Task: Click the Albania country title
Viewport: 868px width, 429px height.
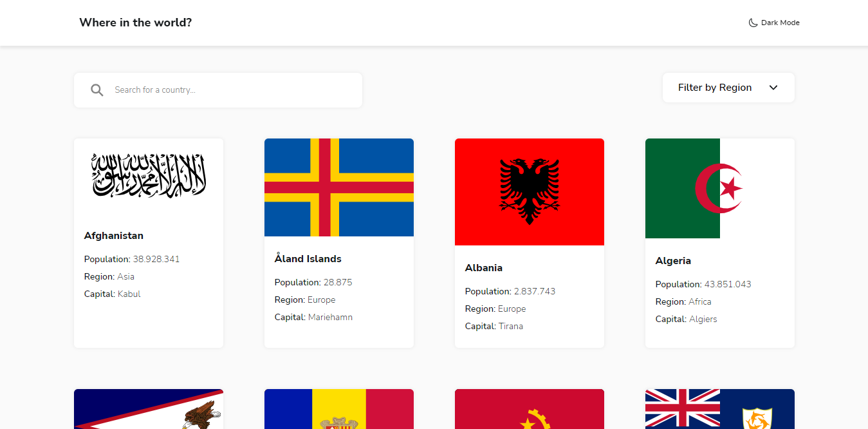Action: click(484, 268)
